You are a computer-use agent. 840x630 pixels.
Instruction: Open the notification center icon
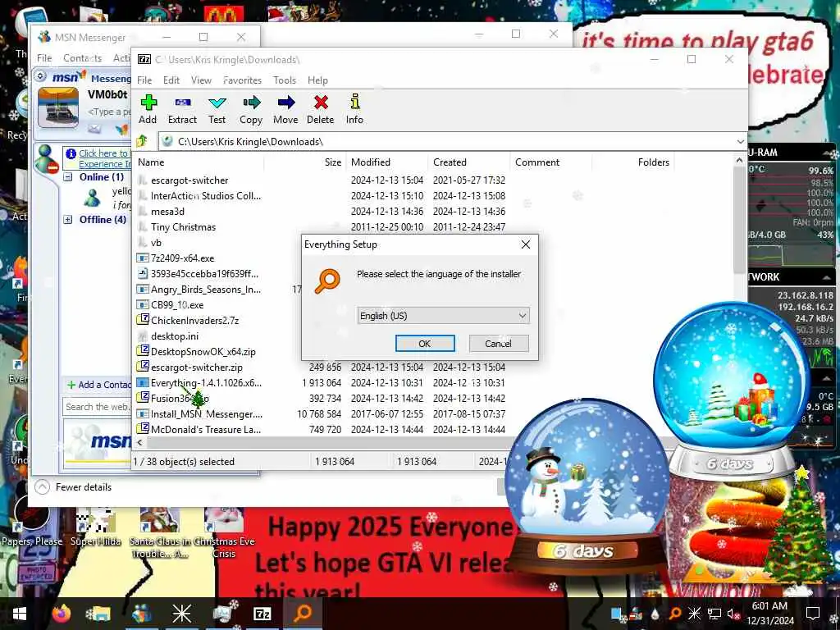[x=813, y=614]
